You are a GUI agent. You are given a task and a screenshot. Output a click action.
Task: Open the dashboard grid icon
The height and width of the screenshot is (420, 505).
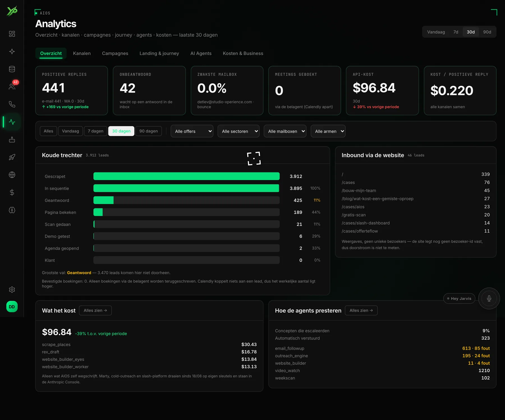point(12,34)
